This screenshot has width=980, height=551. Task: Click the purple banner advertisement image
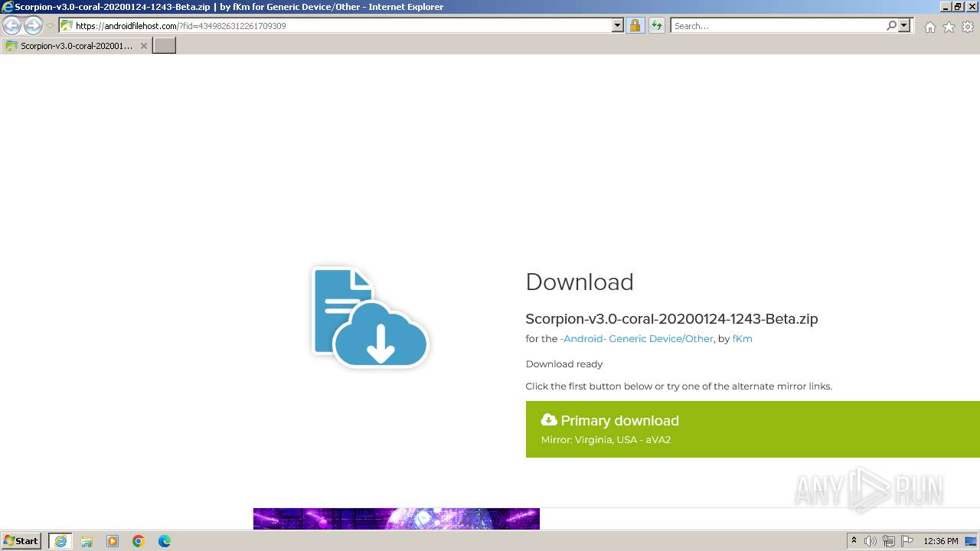(397, 519)
